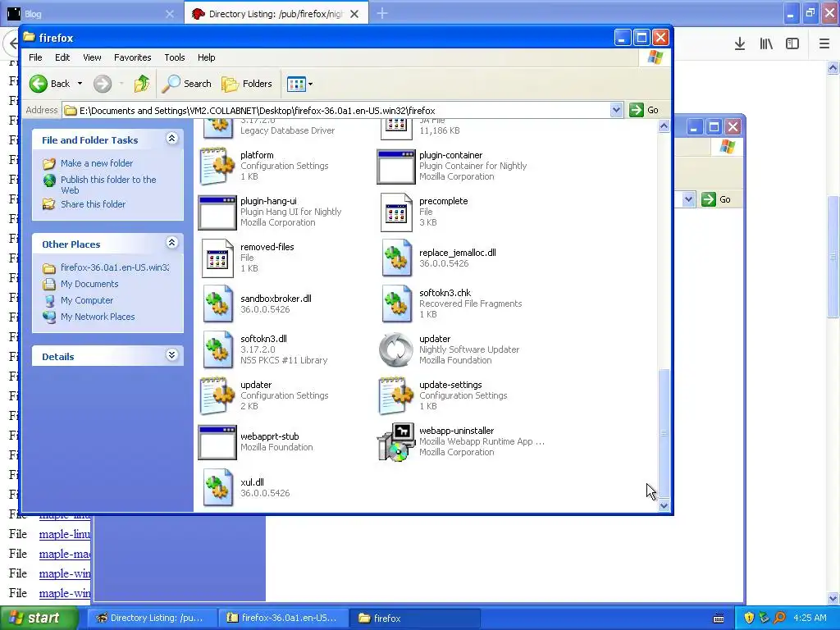
Task: Select the precomplete file icon
Action: 396,212
